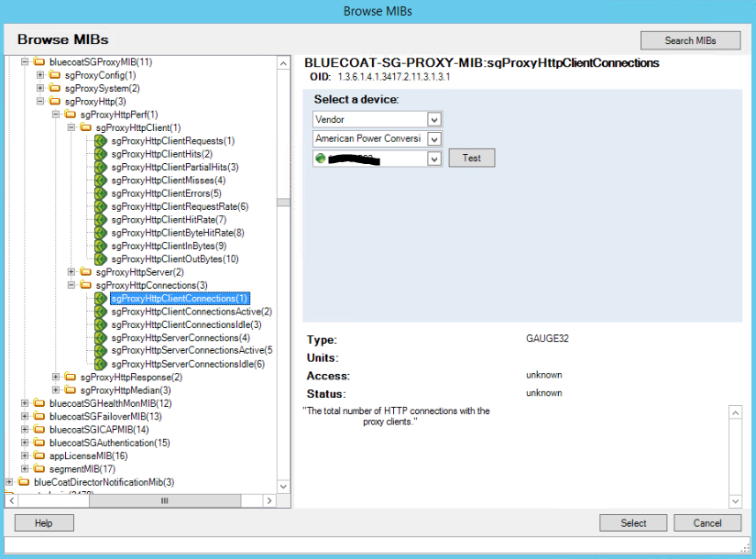Click the GAUGE32 type value
The width and height of the screenshot is (756, 559).
pyautogui.click(x=547, y=338)
